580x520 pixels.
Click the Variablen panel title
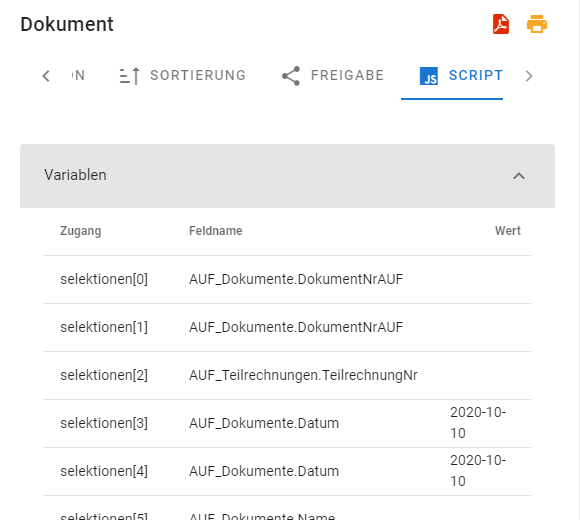75,175
